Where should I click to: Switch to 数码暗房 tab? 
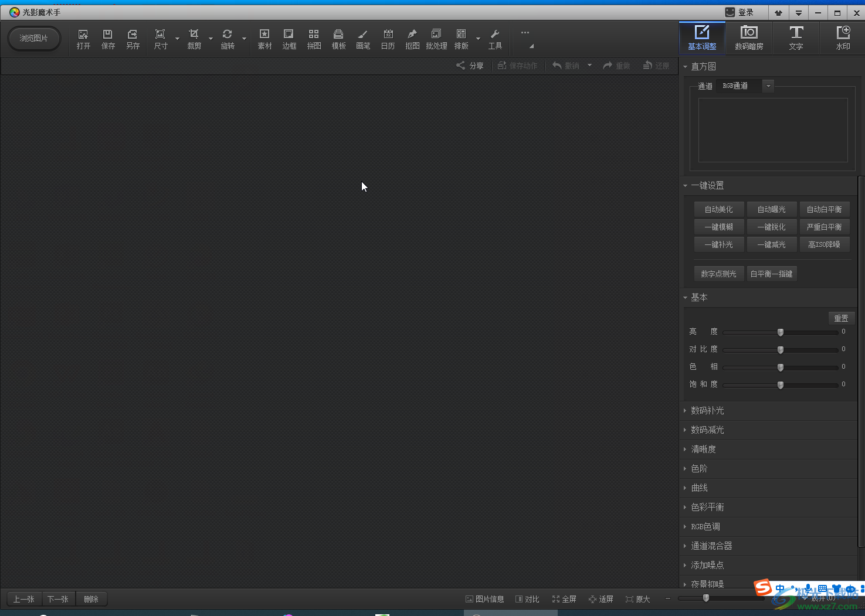coord(749,38)
